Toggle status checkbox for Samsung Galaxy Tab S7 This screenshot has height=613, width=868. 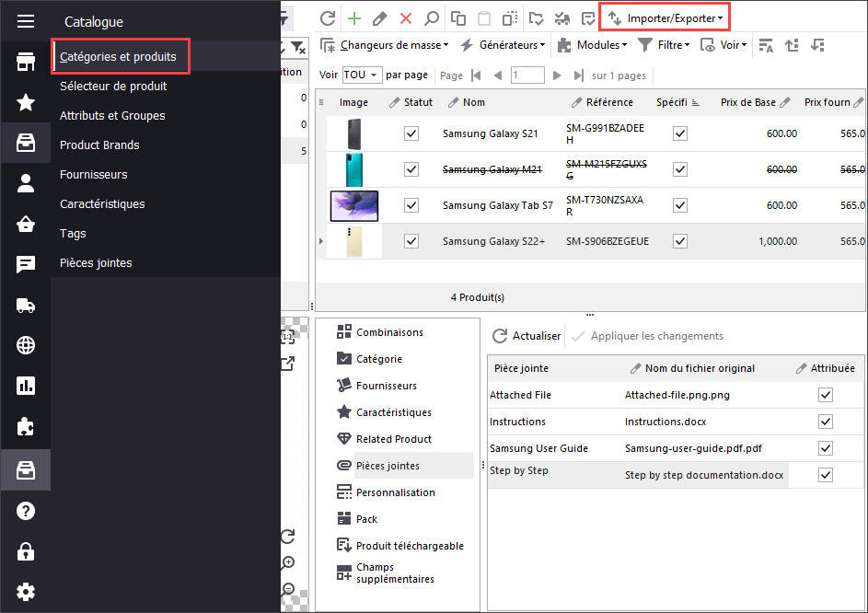pos(411,205)
